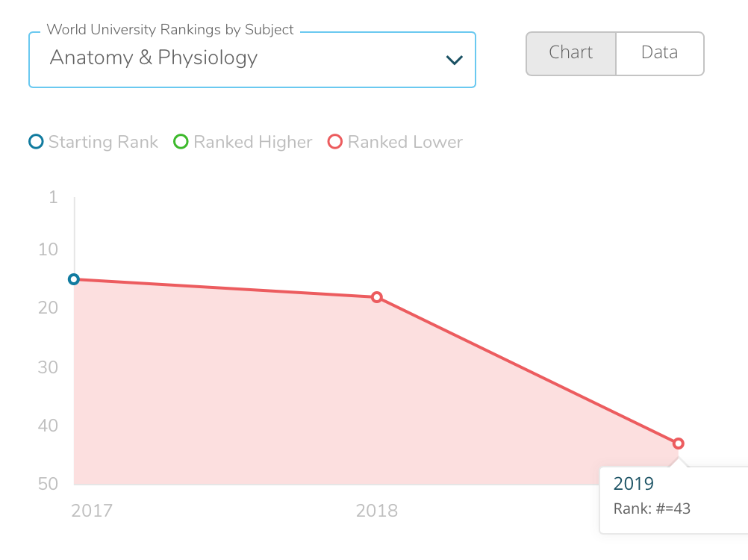Click the green Ranked Higher legend circle
748x560 pixels.
click(x=181, y=142)
